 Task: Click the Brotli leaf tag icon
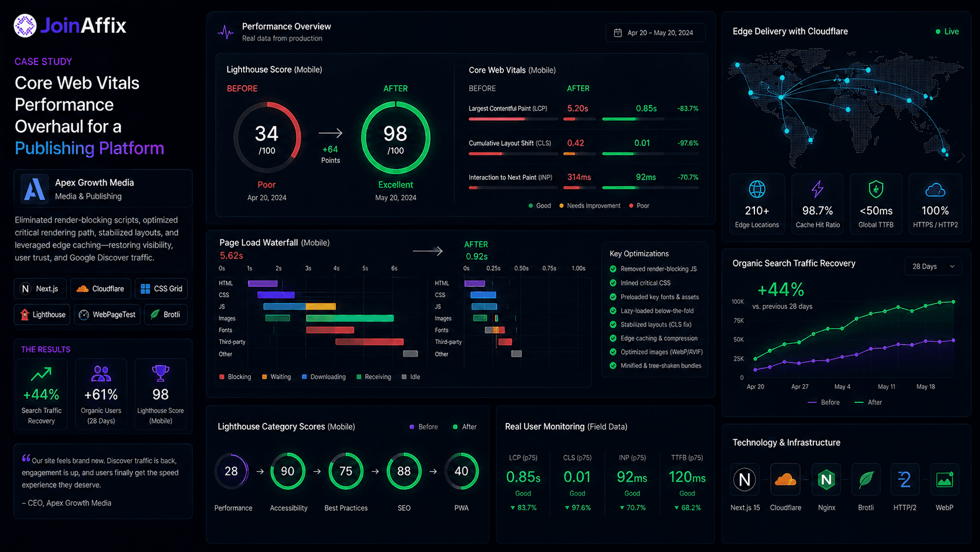click(x=155, y=314)
